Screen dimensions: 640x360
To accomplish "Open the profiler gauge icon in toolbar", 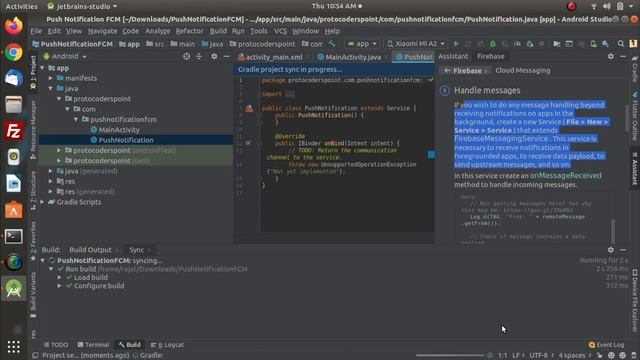I will click(x=517, y=44).
